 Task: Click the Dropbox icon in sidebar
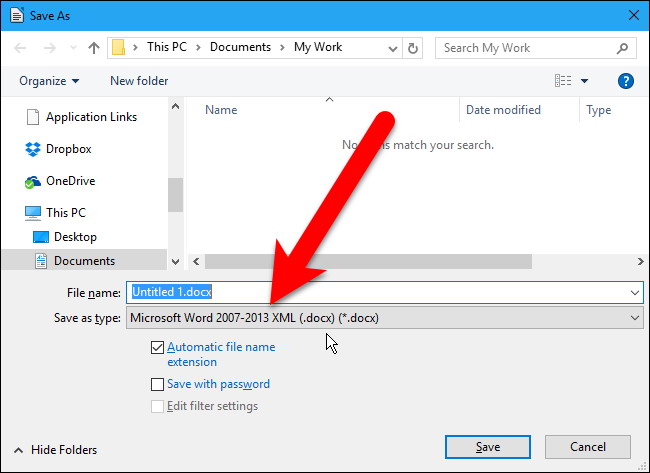pyautogui.click(x=32, y=149)
